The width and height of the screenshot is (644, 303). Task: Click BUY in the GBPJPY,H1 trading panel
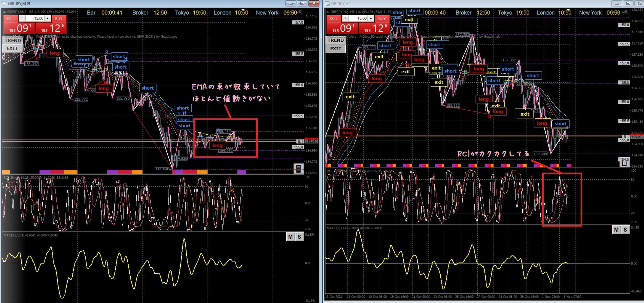[382, 19]
